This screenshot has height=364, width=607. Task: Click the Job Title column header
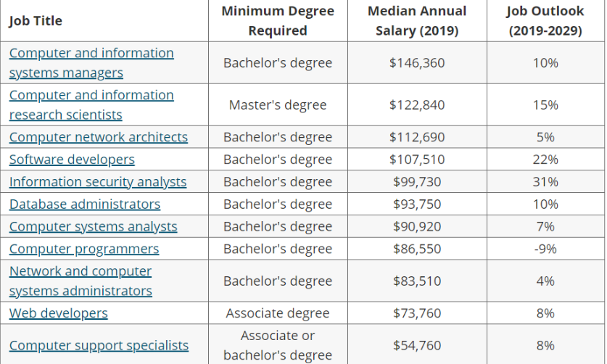tap(36, 21)
